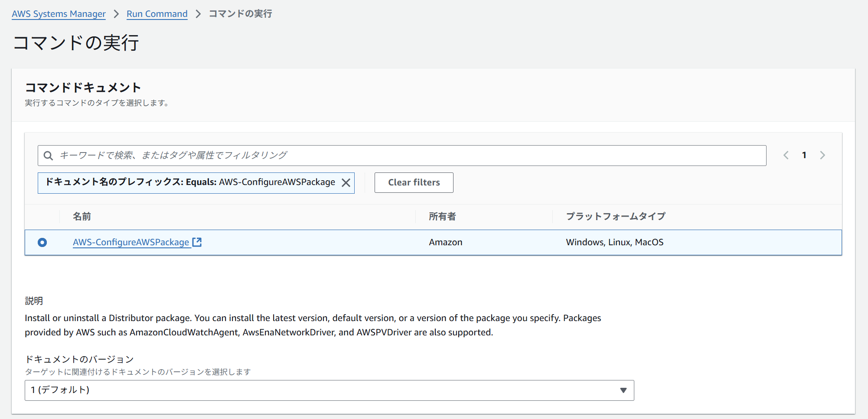Screen dimensions: 868x419
Task: Go to the previous results page
Action: pyautogui.click(x=786, y=155)
